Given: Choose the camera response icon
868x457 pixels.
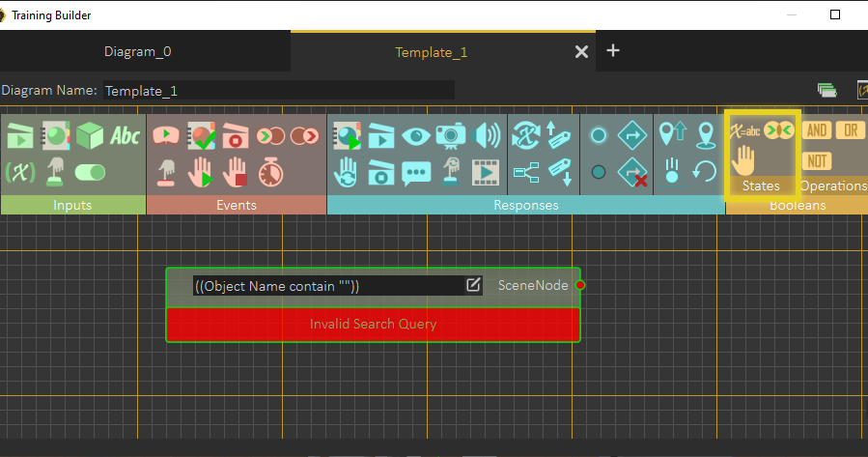Looking at the screenshot, I should (451, 136).
